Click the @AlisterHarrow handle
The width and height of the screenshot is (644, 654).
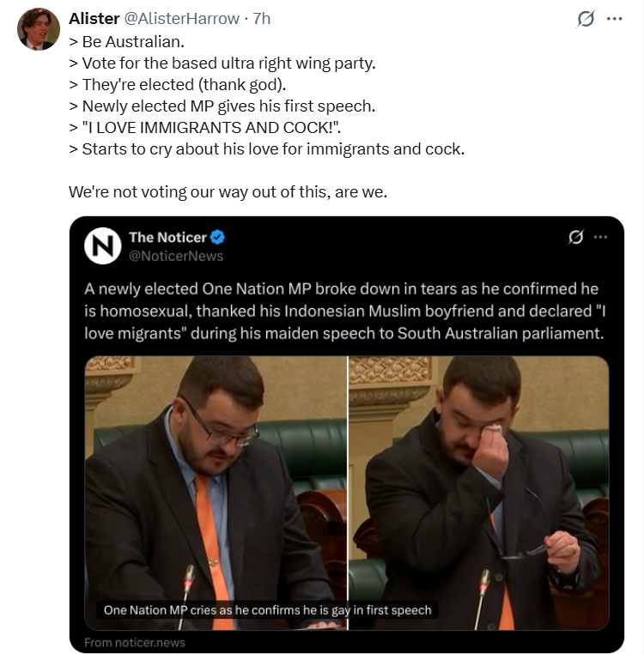click(x=182, y=19)
